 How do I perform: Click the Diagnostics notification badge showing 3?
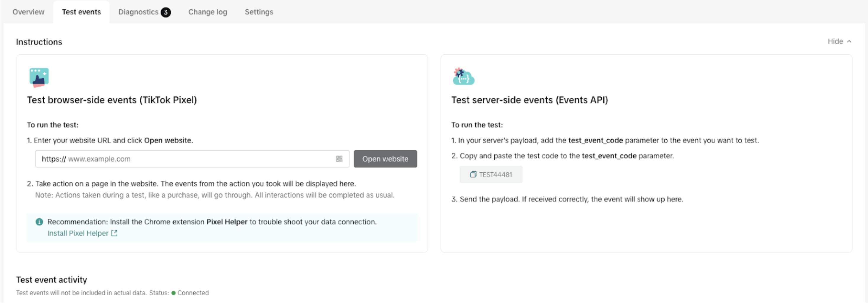[x=166, y=12]
